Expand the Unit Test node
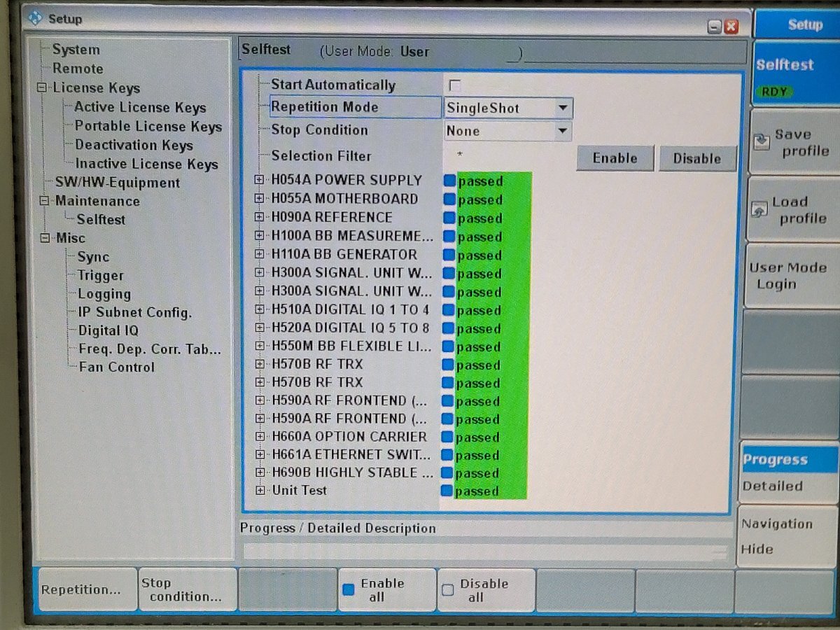 tap(260, 490)
